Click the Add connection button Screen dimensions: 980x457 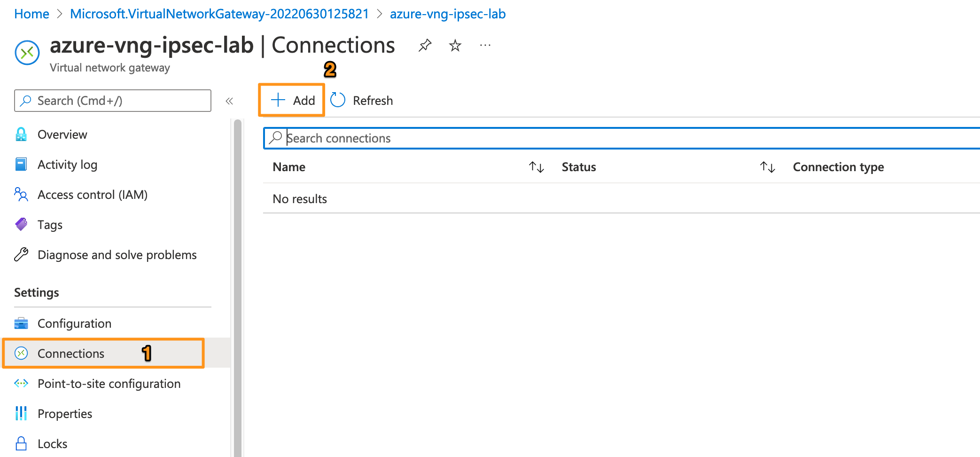[x=292, y=100]
